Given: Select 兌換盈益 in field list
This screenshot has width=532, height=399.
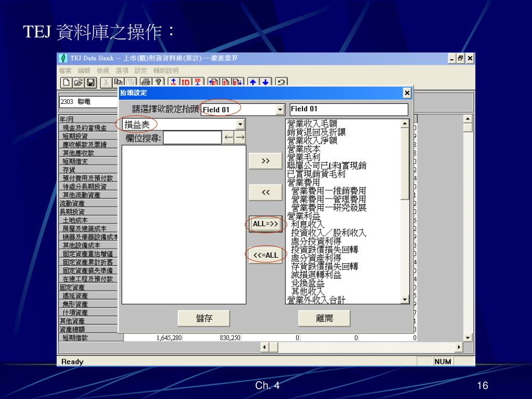Looking at the screenshot, I should pyautogui.click(x=308, y=283).
